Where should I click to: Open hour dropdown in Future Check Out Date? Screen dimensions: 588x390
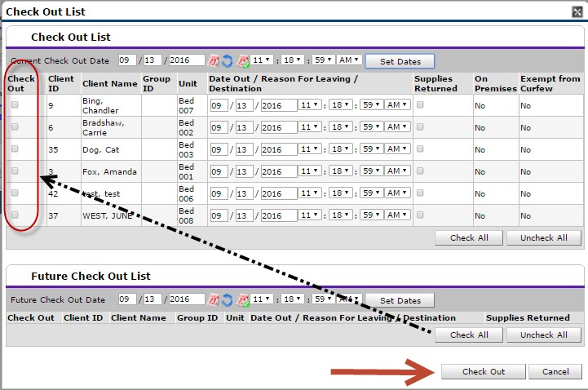point(262,299)
